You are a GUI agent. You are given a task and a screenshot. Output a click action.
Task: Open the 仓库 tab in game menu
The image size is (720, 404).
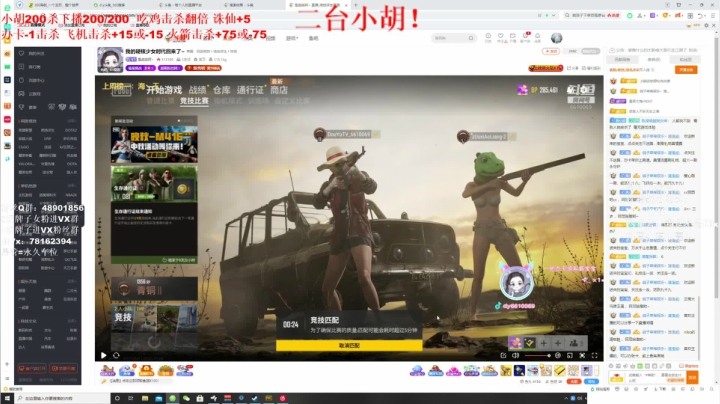[x=221, y=90]
